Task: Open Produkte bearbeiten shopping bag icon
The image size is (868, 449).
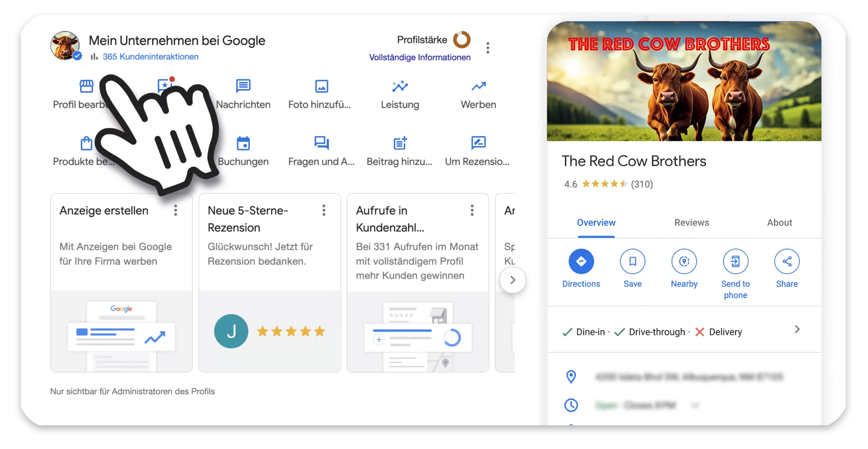Action: pyautogui.click(x=86, y=143)
